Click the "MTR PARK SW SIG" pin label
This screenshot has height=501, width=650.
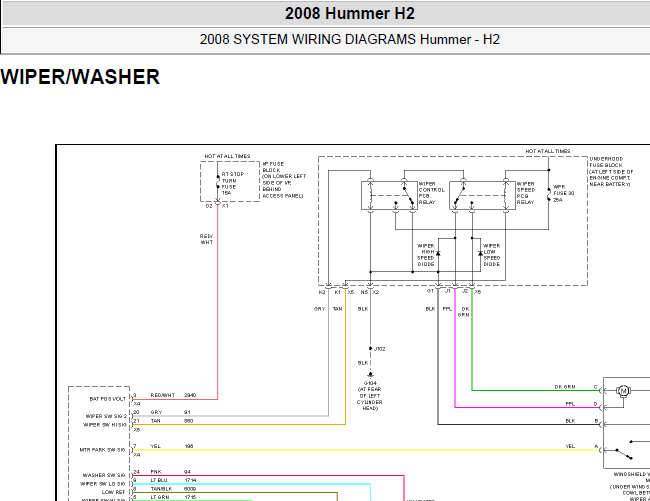tap(102, 450)
